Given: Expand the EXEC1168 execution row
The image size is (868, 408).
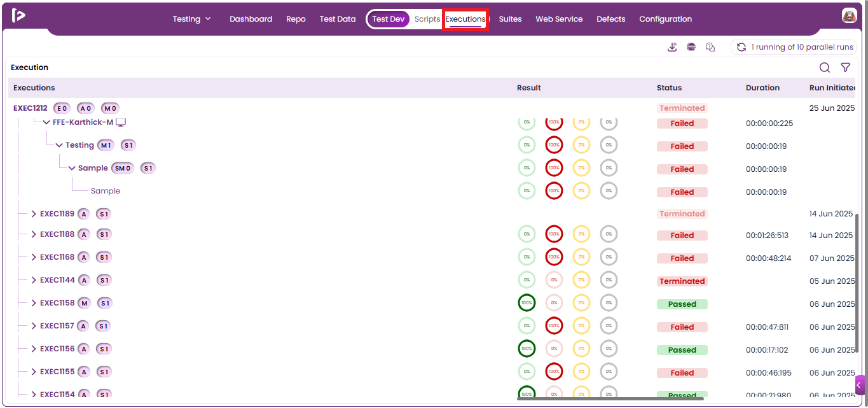Looking at the screenshot, I should 34,257.
